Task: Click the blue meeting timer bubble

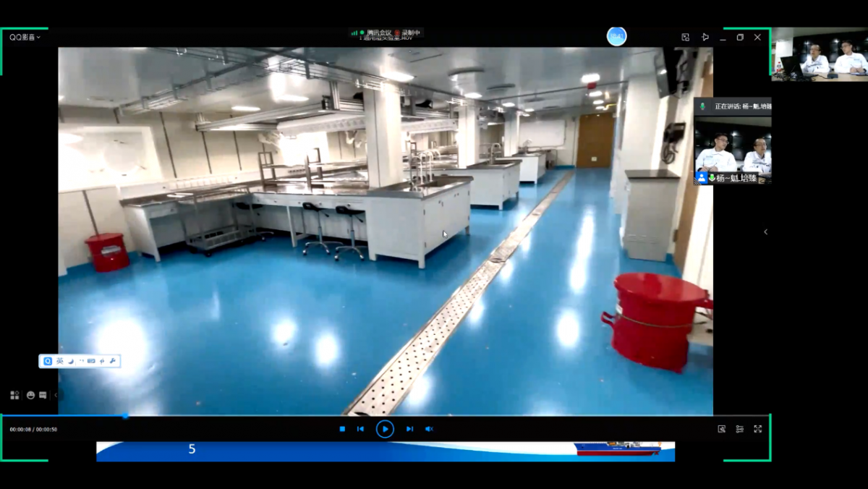Action: click(616, 36)
